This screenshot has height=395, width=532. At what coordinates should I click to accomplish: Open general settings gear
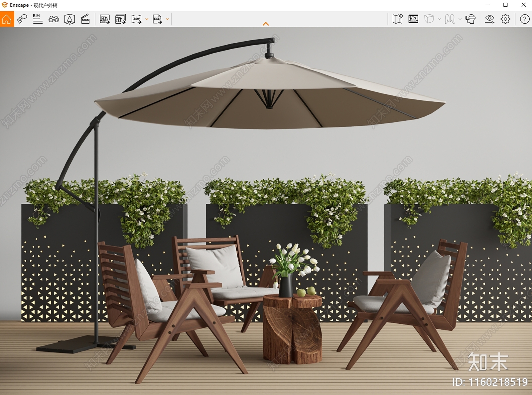tap(505, 19)
